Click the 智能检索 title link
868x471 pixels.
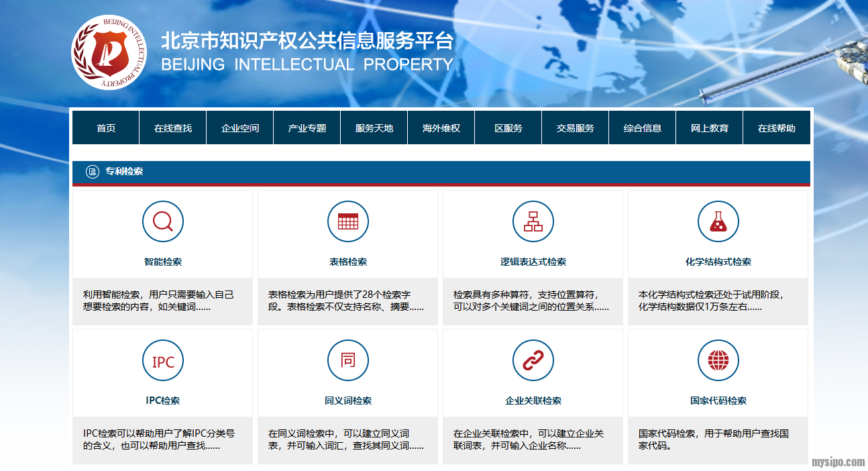(x=163, y=262)
